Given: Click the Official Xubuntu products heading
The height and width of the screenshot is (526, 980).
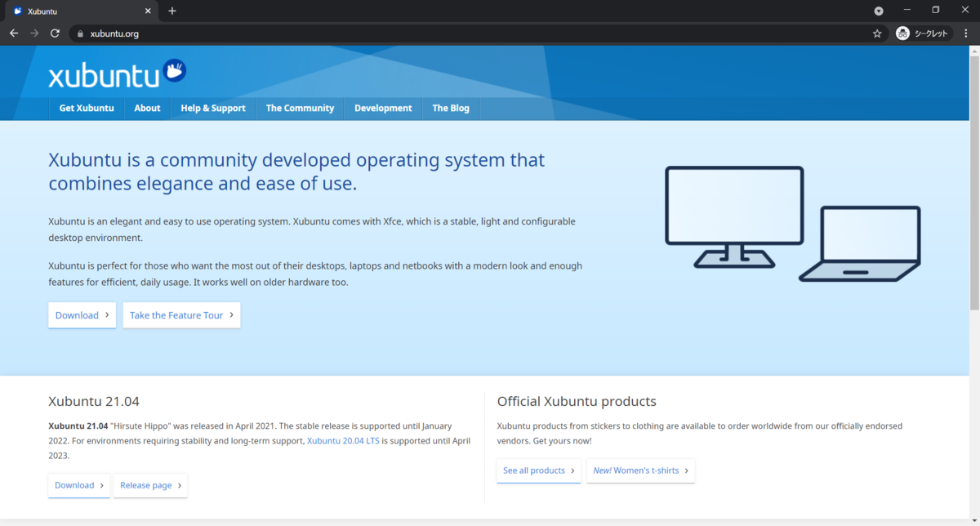Looking at the screenshot, I should [x=577, y=402].
